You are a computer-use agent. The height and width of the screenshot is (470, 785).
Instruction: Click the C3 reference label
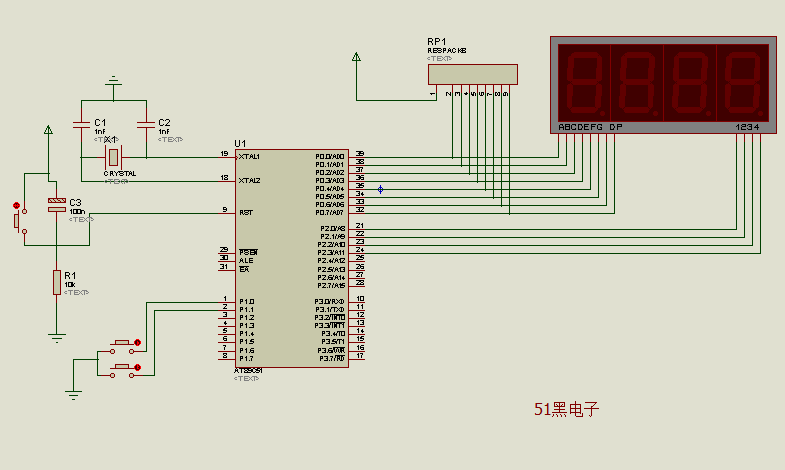(75, 202)
